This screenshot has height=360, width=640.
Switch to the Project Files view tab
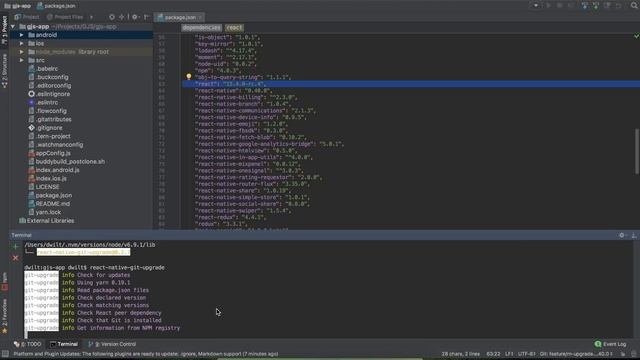[65, 17]
